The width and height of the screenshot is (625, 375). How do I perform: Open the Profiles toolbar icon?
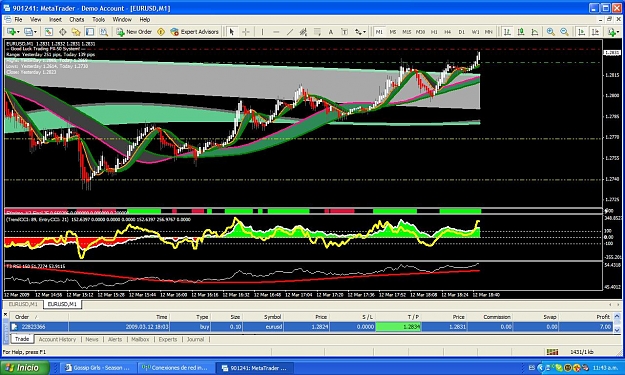point(28,32)
